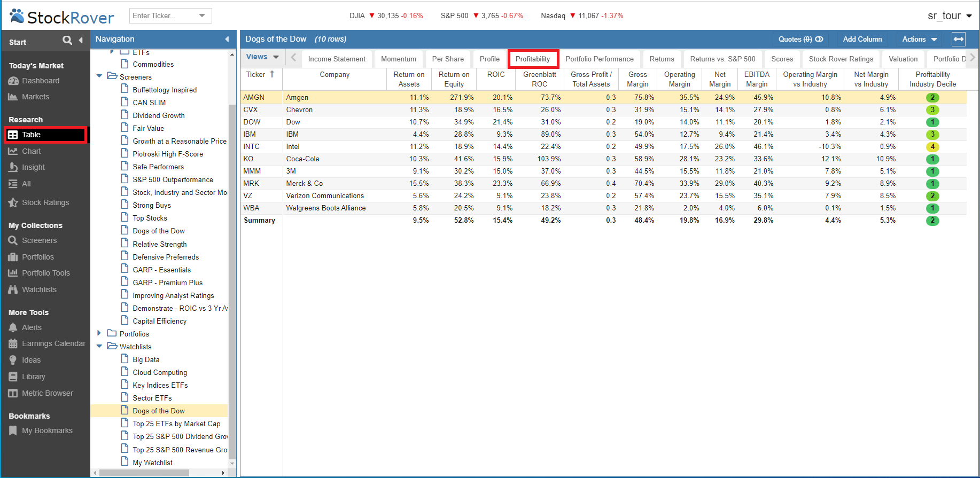The height and width of the screenshot is (478, 980).
Task: Open Stock Ratings star icon
Action: point(13,202)
